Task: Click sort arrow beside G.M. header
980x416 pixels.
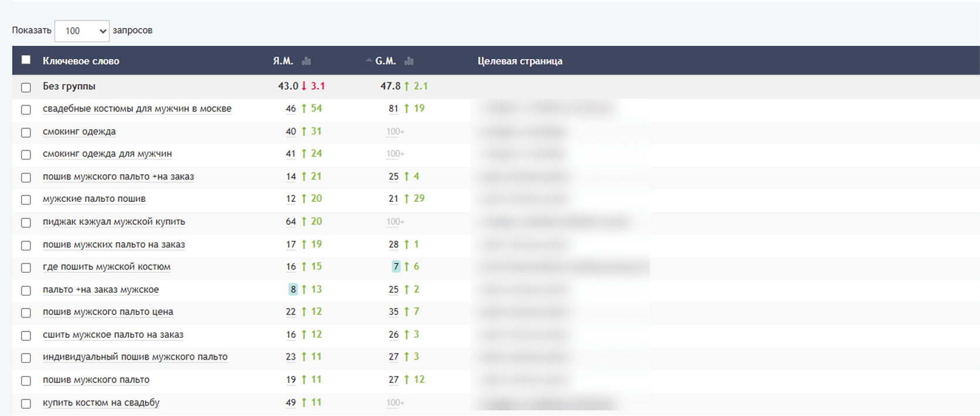Action: click(369, 61)
